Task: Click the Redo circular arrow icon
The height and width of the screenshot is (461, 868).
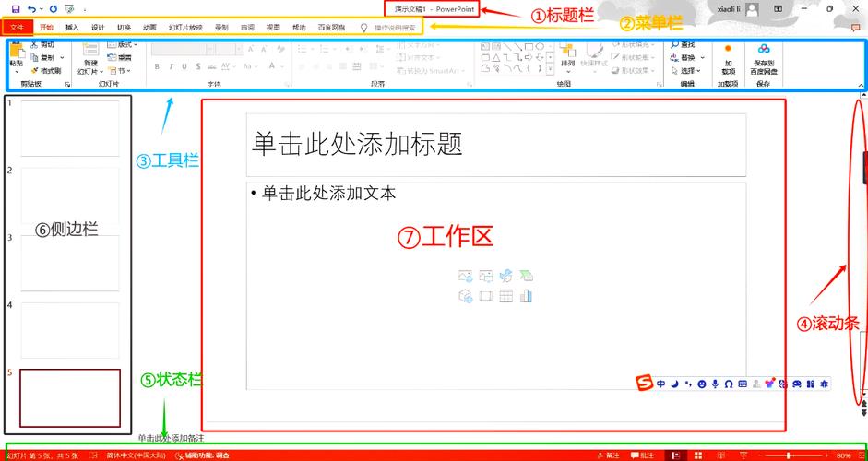Action: pos(54,9)
